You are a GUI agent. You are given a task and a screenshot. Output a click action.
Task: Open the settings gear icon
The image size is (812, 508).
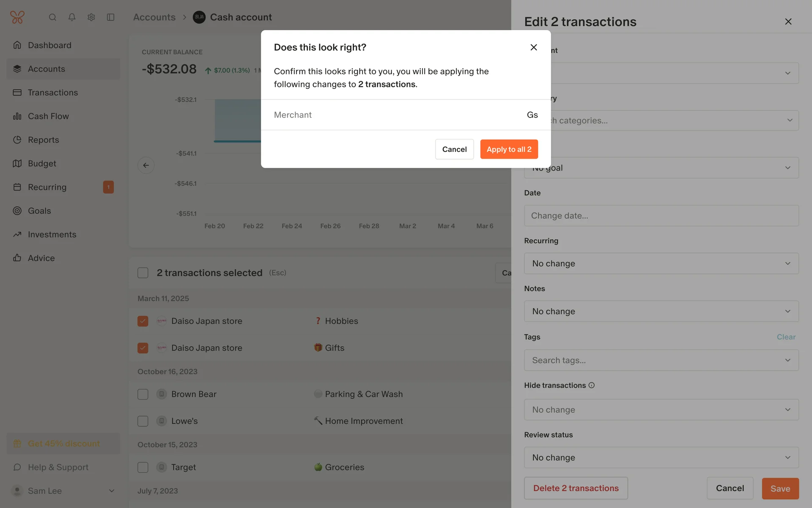[91, 17]
